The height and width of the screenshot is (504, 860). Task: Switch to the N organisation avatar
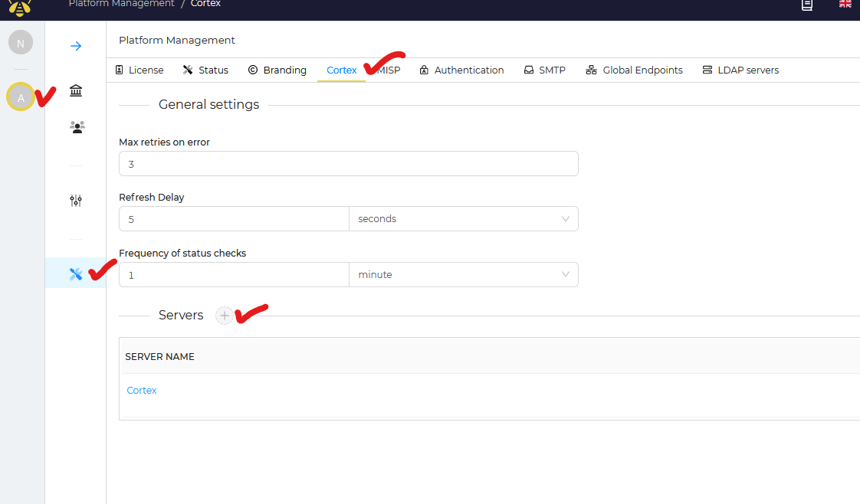coord(21,43)
